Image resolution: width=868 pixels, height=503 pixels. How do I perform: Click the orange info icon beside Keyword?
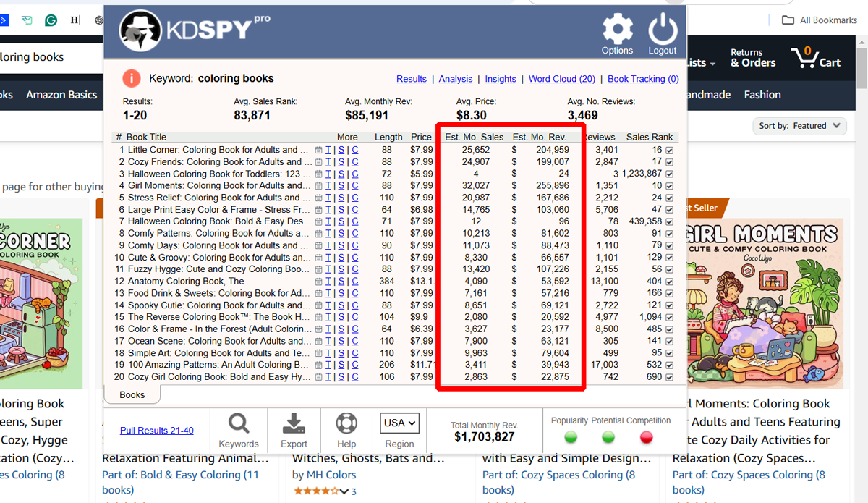(131, 78)
